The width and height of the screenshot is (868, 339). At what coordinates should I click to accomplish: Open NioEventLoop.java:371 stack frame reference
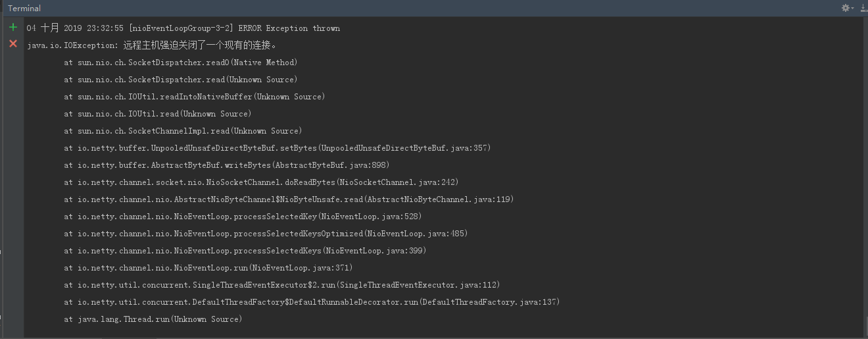[x=301, y=268]
